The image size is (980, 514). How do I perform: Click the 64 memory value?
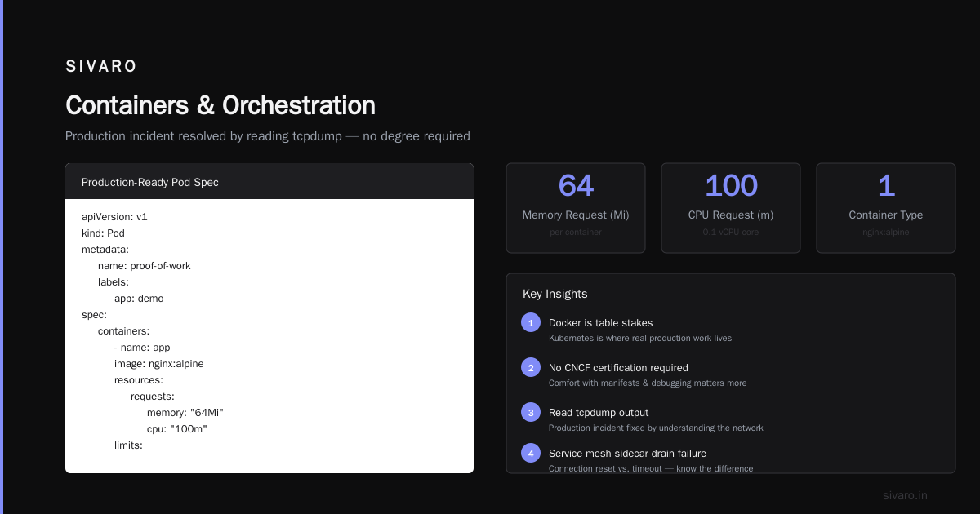(576, 186)
